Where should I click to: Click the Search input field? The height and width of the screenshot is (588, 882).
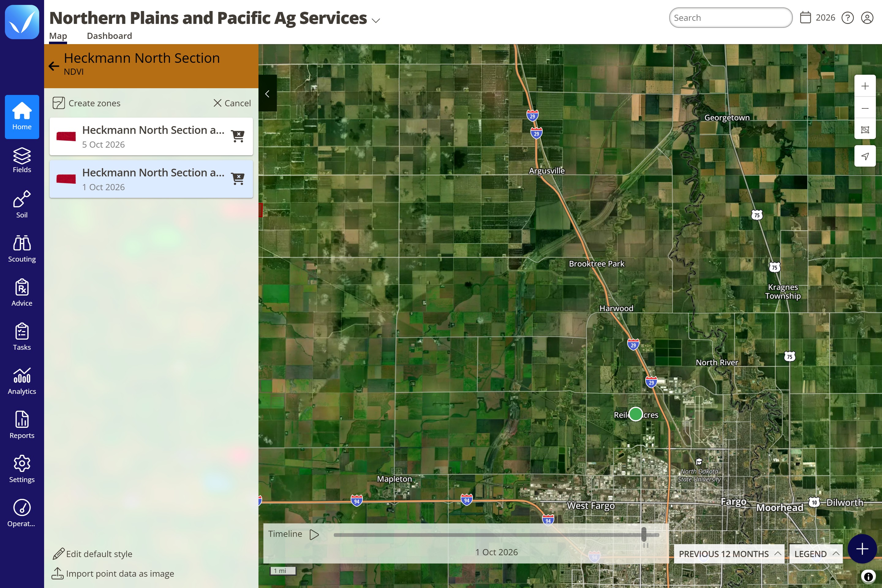tap(730, 18)
